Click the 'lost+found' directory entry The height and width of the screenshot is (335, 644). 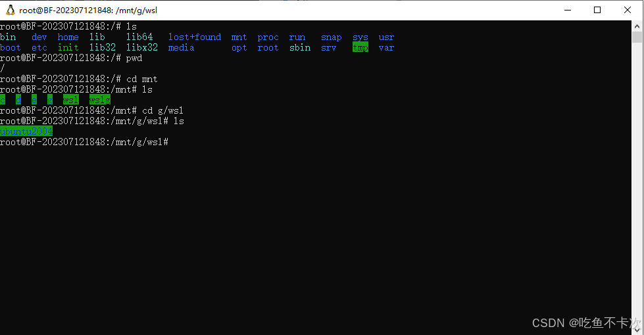(x=195, y=37)
